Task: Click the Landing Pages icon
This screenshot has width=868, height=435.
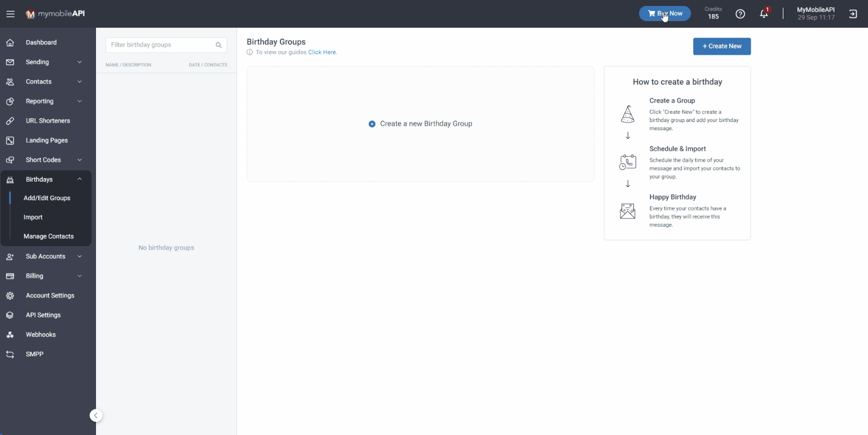Action: click(10, 140)
